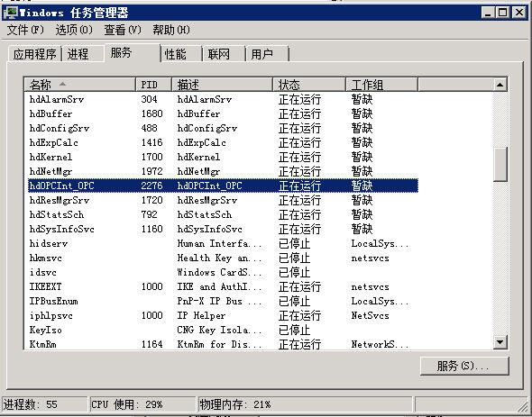
Task: Open the 选项(O) menu
Action: 74,30
